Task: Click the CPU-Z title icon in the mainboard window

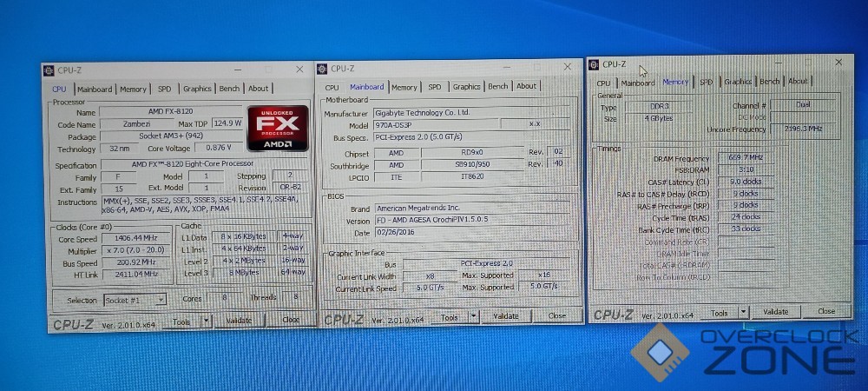Action: tap(323, 69)
